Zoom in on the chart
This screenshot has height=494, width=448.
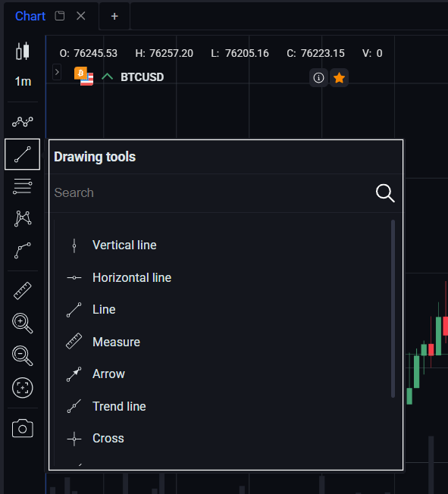point(23,323)
